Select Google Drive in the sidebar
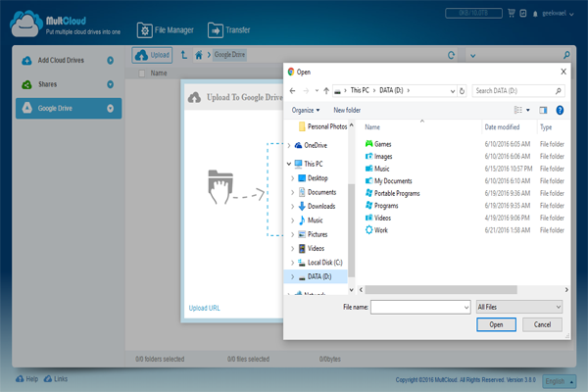This screenshot has height=392, width=588. [69, 109]
